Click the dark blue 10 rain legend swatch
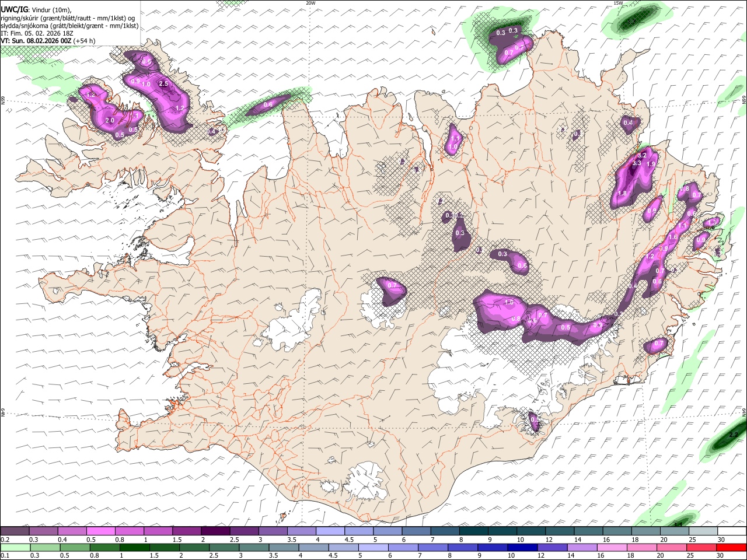The width and height of the screenshot is (747, 560). 522,548
